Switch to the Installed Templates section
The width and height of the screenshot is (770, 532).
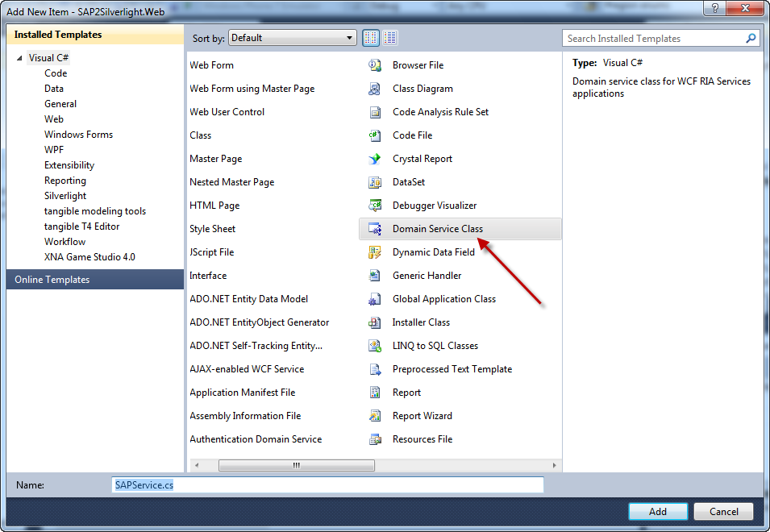(95, 35)
